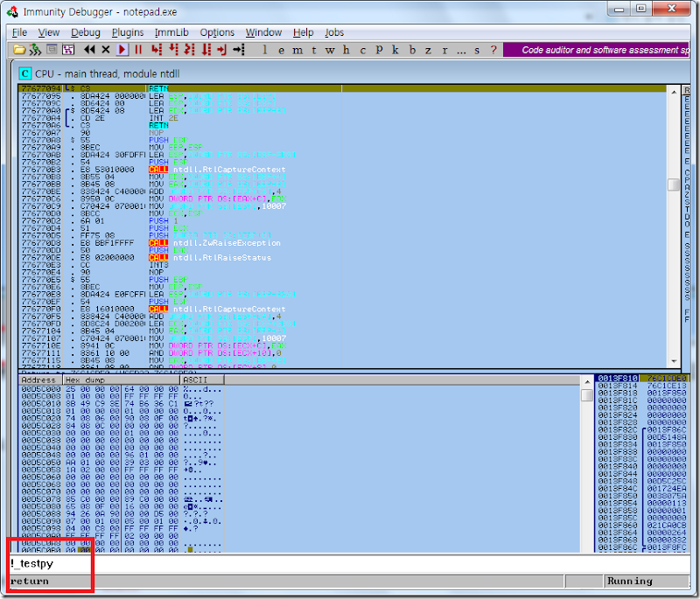Image resolution: width=700 pixels, height=599 pixels.
Task: Click the Address column header in dump pane
Action: pos(38,380)
